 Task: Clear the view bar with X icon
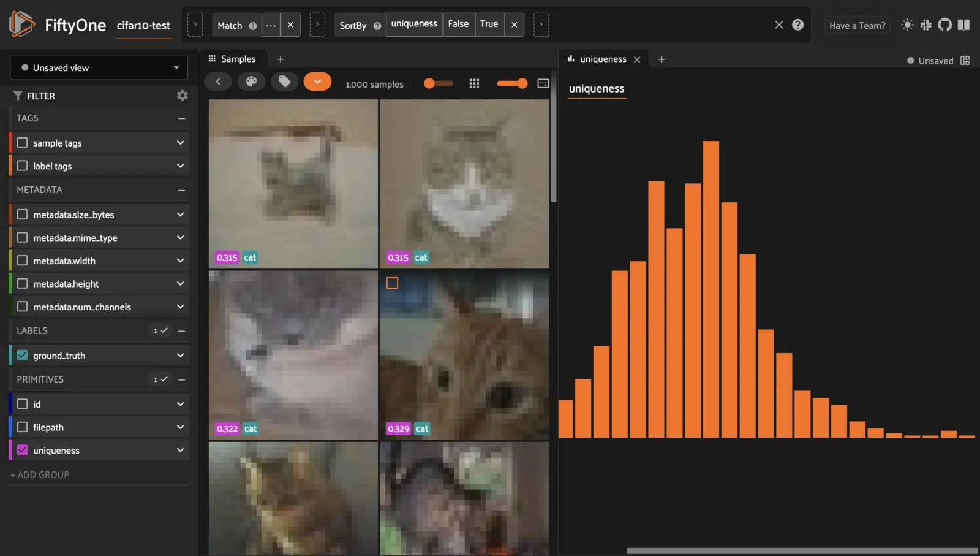click(x=779, y=25)
